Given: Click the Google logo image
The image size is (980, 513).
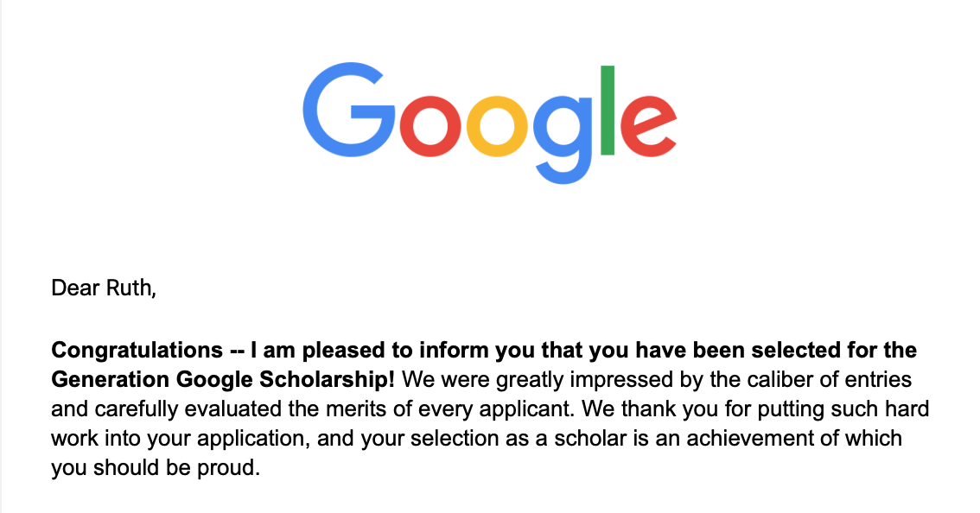Looking at the screenshot, I should coord(489,123).
